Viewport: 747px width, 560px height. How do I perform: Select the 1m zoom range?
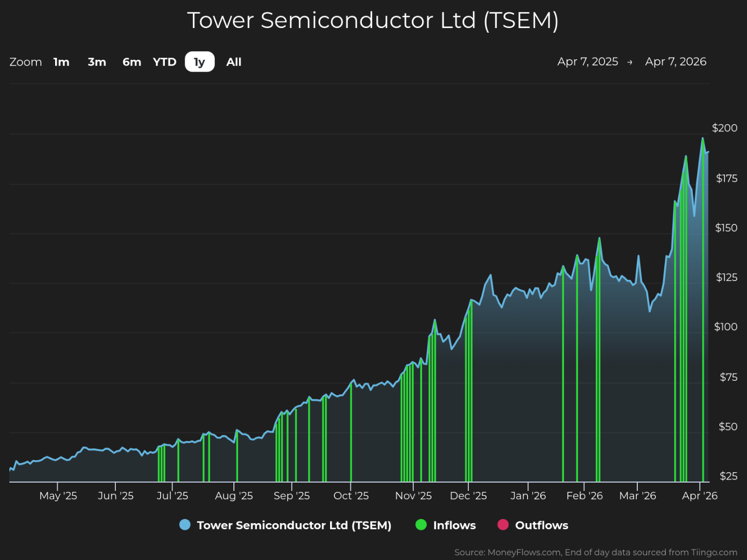pos(61,62)
